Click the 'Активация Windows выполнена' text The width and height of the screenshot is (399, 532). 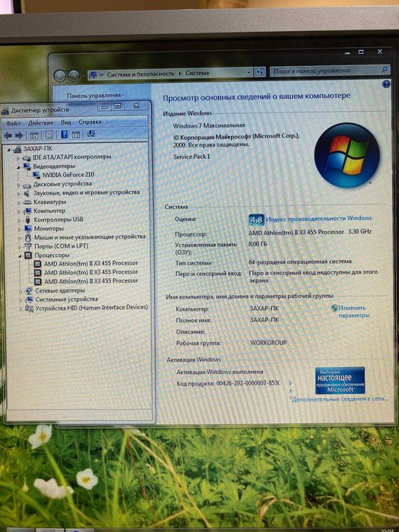click(x=220, y=372)
